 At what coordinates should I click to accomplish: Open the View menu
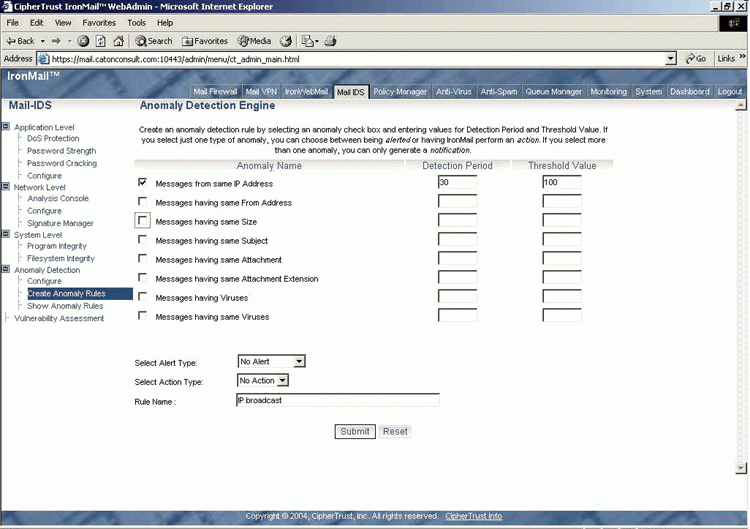pyautogui.click(x=63, y=23)
